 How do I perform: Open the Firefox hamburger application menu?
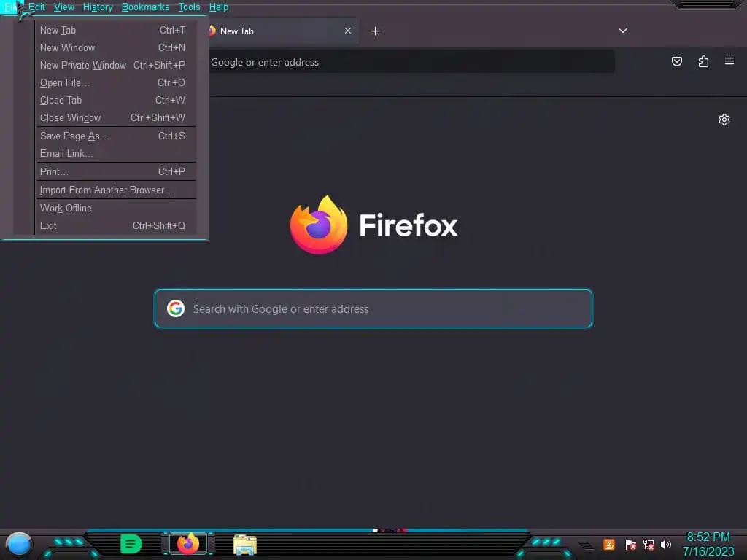pyautogui.click(x=729, y=61)
